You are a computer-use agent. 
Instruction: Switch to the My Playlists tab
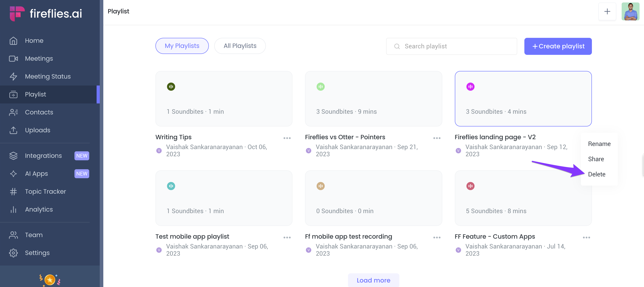pos(182,46)
